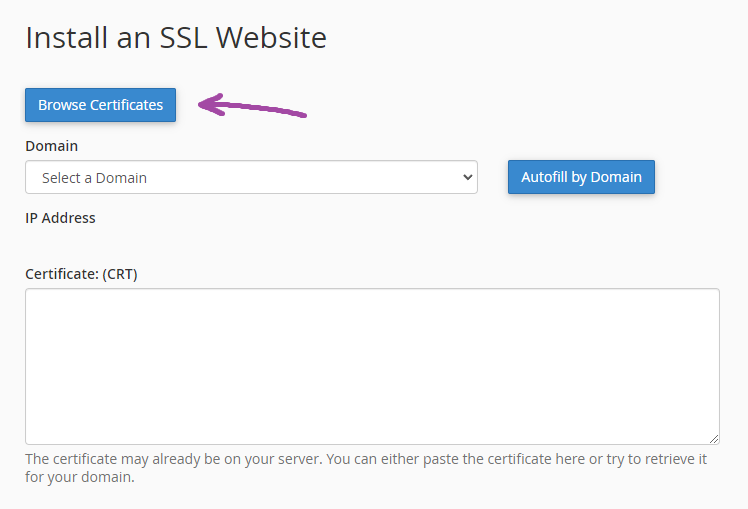Click the chevron arrow on the Domain dropdown

coord(467,177)
